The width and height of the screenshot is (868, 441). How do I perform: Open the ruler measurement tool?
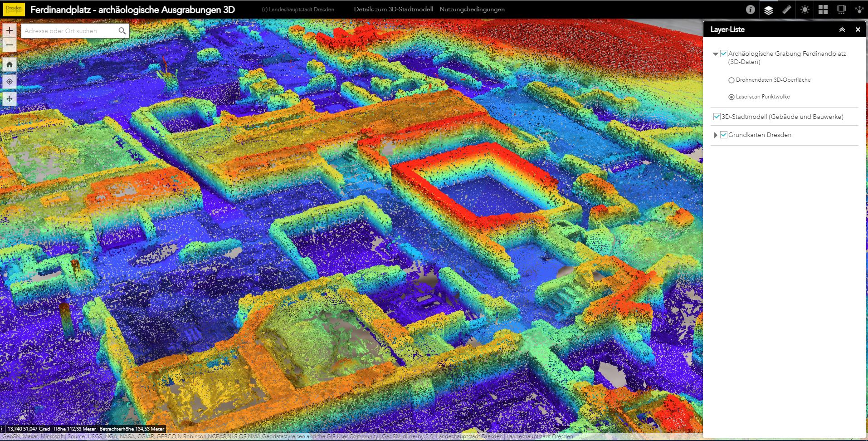tap(786, 10)
